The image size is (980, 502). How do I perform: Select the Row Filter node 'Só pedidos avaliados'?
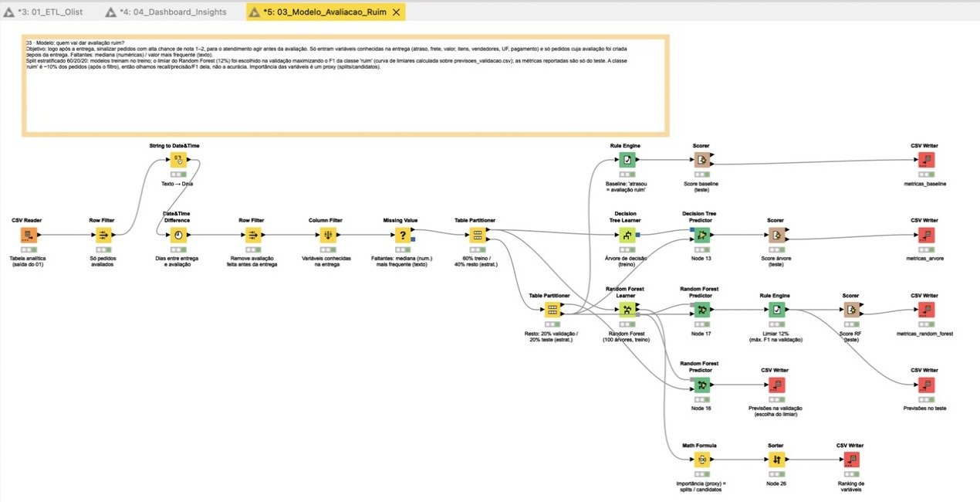pyautogui.click(x=102, y=236)
